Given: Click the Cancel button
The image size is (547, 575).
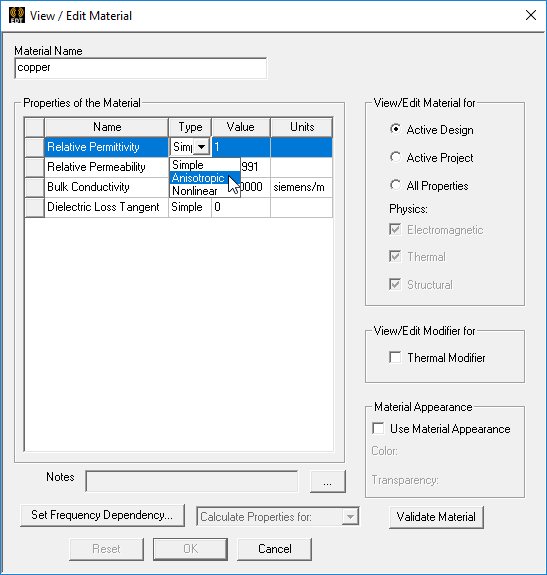Looking at the screenshot, I should tap(275, 549).
